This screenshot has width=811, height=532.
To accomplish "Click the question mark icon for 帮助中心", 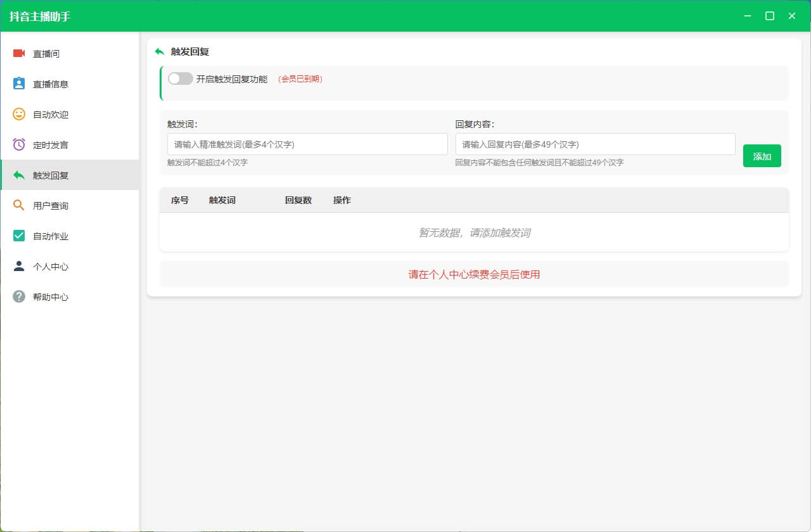I will (19, 296).
